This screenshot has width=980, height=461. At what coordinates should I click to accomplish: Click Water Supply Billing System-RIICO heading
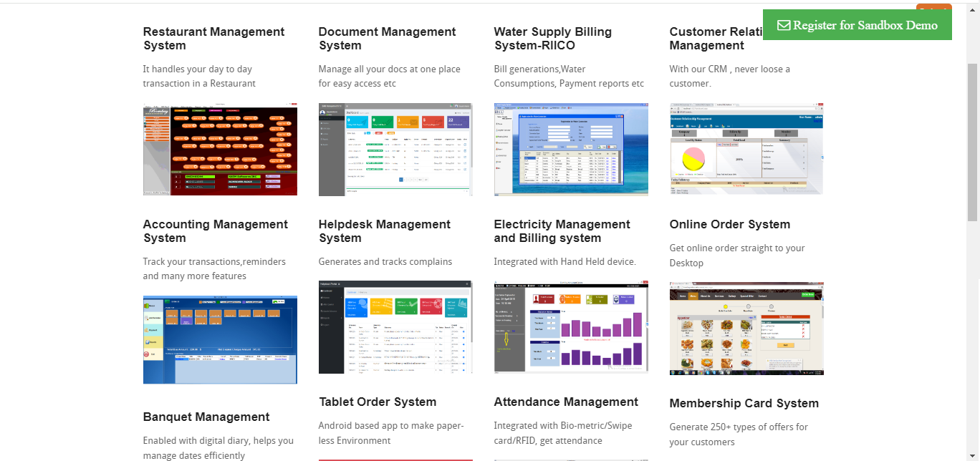pyautogui.click(x=553, y=39)
